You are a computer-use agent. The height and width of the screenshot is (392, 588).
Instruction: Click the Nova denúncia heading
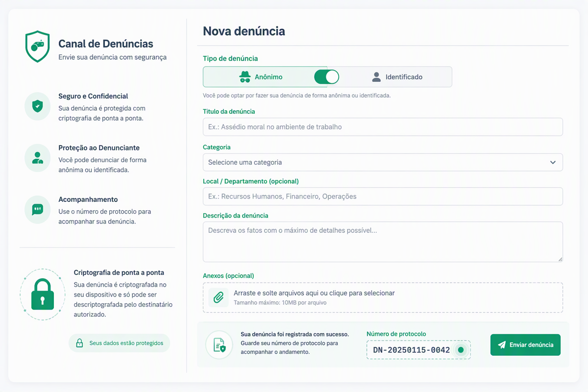tap(244, 31)
